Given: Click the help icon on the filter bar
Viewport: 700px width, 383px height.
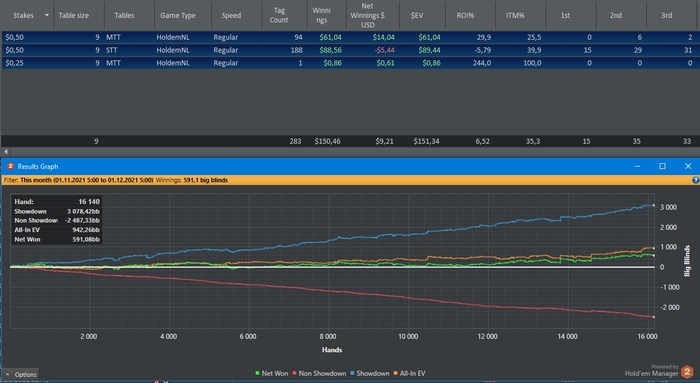Looking at the screenshot, I should click(696, 180).
